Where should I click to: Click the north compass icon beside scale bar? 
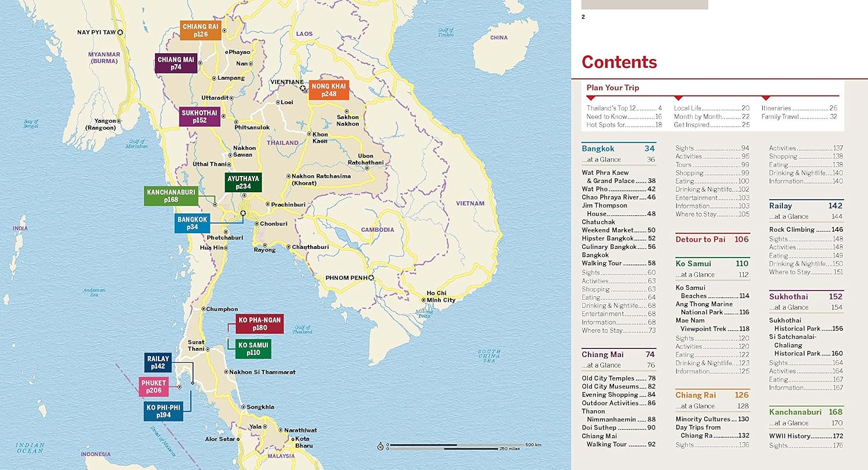click(380, 446)
